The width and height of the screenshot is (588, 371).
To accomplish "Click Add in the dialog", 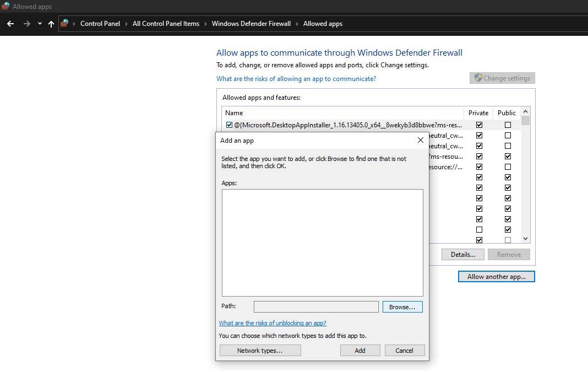I will pos(360,351).
